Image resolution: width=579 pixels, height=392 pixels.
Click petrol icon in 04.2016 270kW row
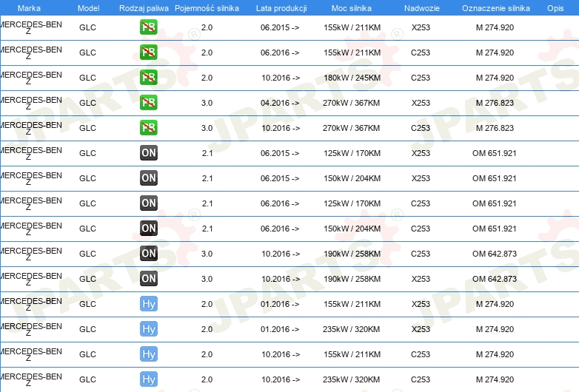(x=148, y=103)
